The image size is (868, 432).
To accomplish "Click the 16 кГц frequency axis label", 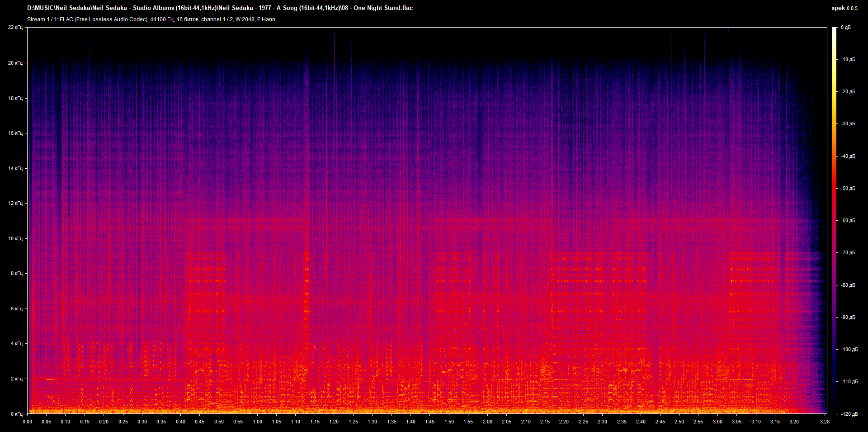I will 15,133.
